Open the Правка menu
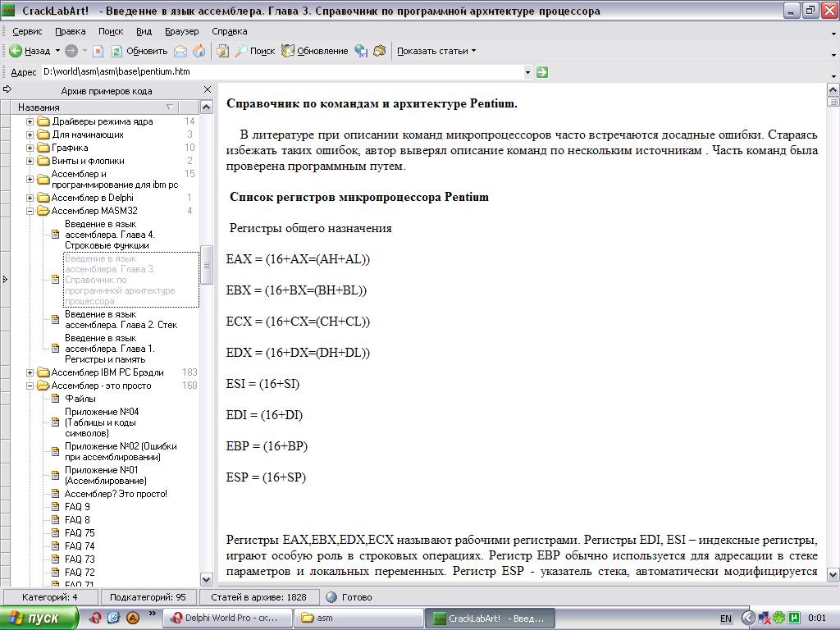This screenshot has height=630, width=840. 71,31
